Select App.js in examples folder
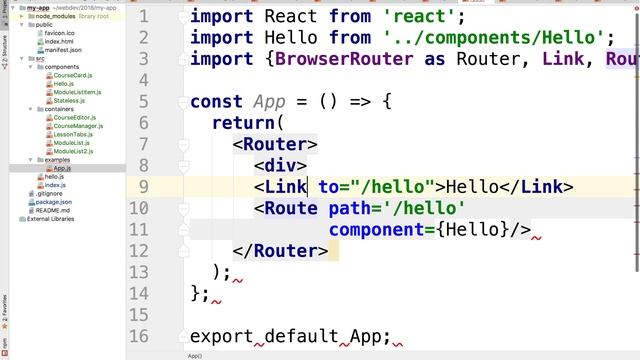Viewport: 640px width, 360px height. [62, 168]
